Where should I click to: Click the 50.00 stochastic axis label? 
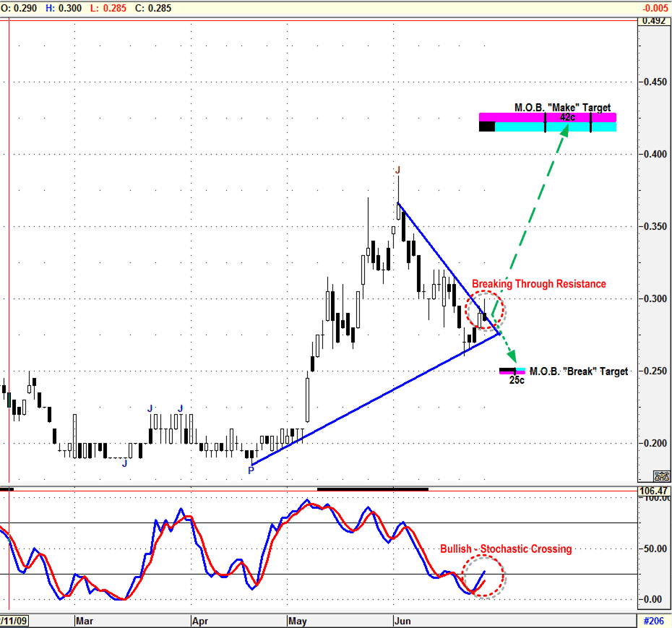point(655,549)
